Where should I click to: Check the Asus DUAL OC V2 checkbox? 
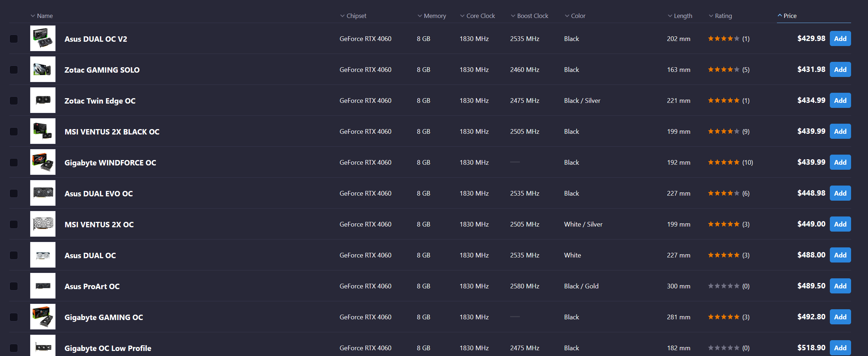coord(14,38)
